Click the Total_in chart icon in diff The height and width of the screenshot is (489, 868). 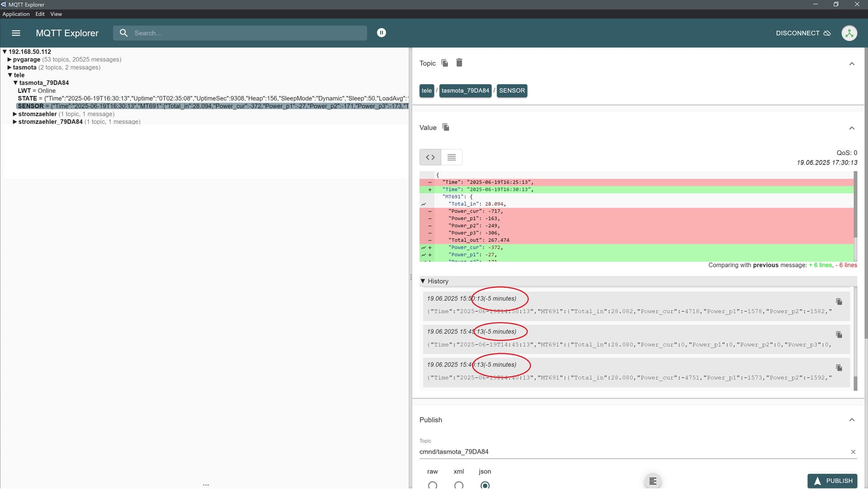424,204
